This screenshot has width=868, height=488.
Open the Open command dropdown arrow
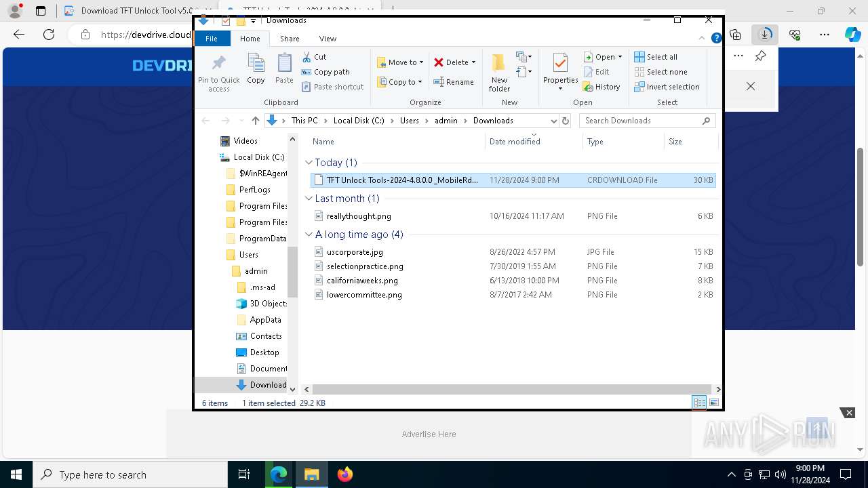click(x=620, y=57)
